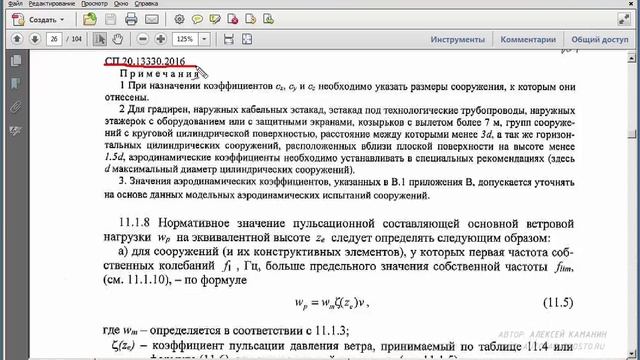Screen dimensions: 640x360
Task: Go to previous page arrow
Action: [17, 39]
